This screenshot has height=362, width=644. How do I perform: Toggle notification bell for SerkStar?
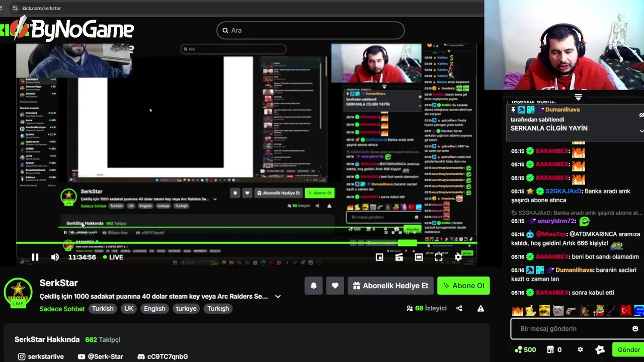click(313, 286)
